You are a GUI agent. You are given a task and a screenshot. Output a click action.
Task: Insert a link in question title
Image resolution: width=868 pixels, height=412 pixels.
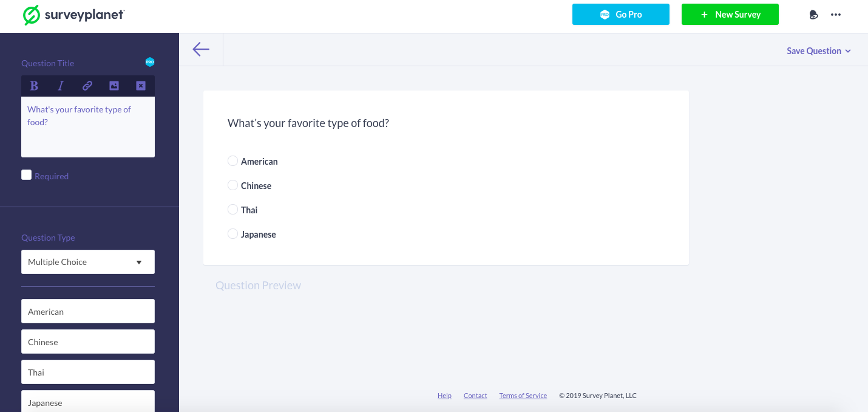(87, 86)
